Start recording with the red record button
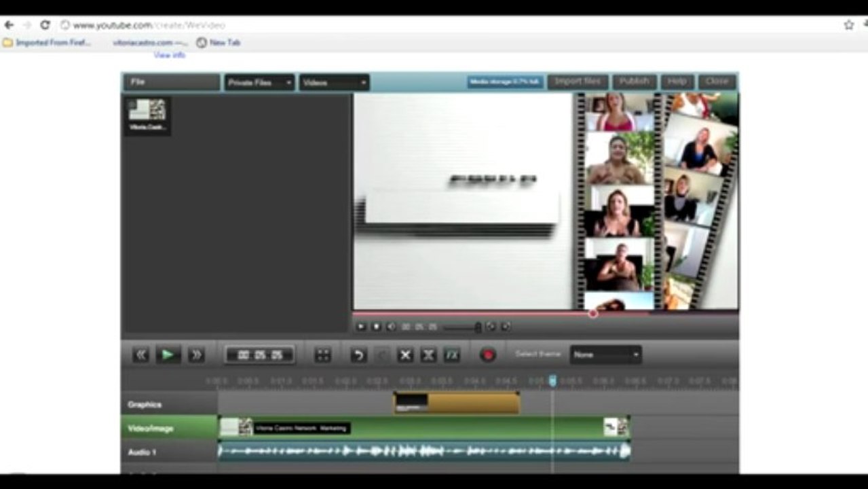This screenshot has height=489, width=868. pyautogui.click(x=487, y=355)
